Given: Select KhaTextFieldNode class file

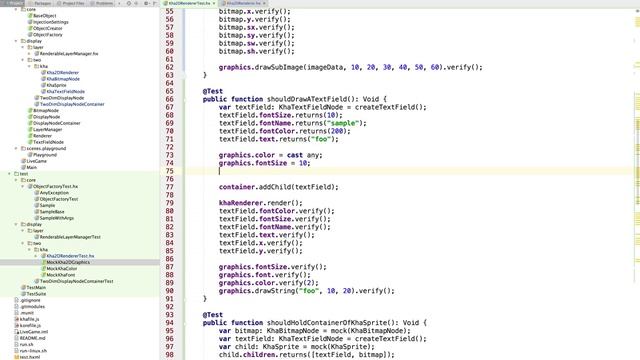Looking at the screenshot, I should point(63,91).
